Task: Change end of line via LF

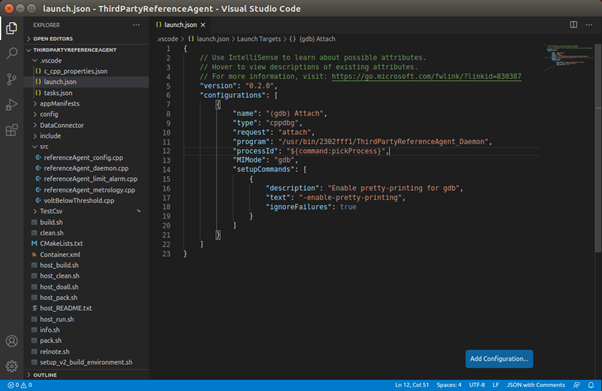Action: 496,385
